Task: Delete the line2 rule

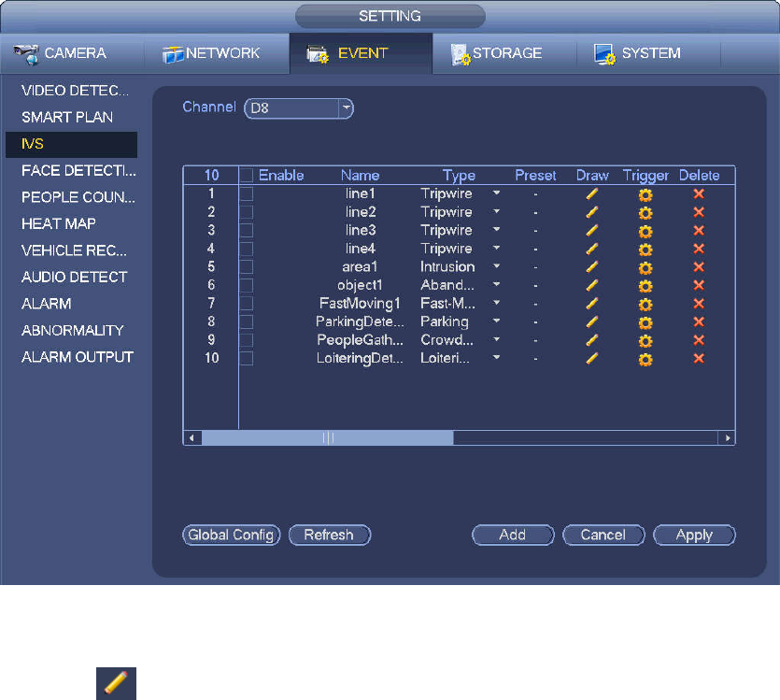Action: [x=699, y=212]
